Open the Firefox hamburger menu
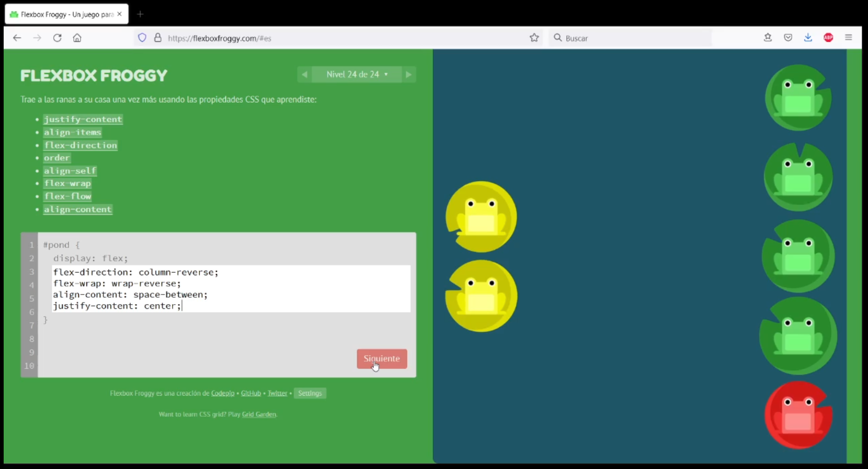Viewport: 868px width, 469px height. tap(849, 38)
